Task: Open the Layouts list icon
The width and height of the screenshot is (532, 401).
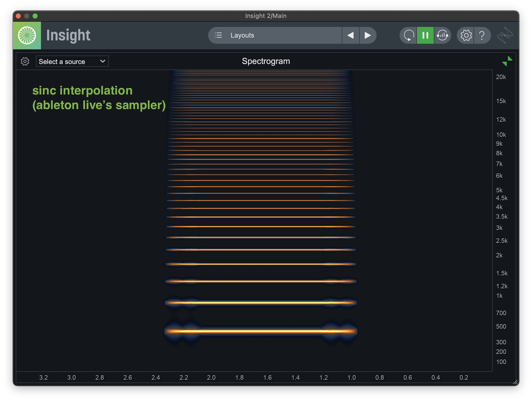Action: tap(218, 35)
